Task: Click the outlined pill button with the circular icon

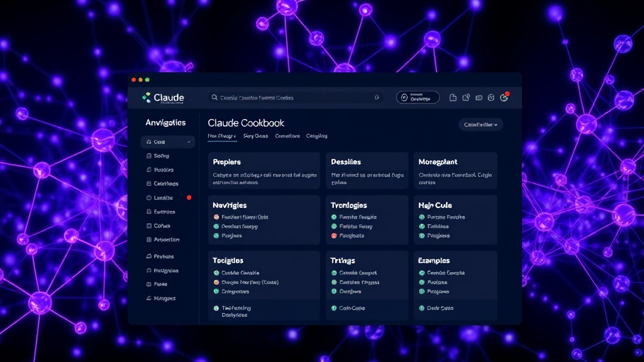Action: pos(418,97)
